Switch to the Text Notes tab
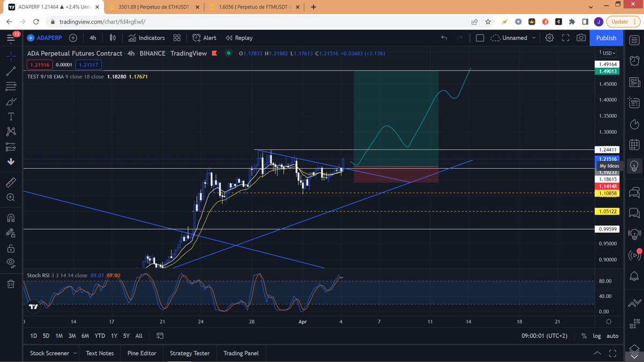644x362 pixels. (100, 353)
